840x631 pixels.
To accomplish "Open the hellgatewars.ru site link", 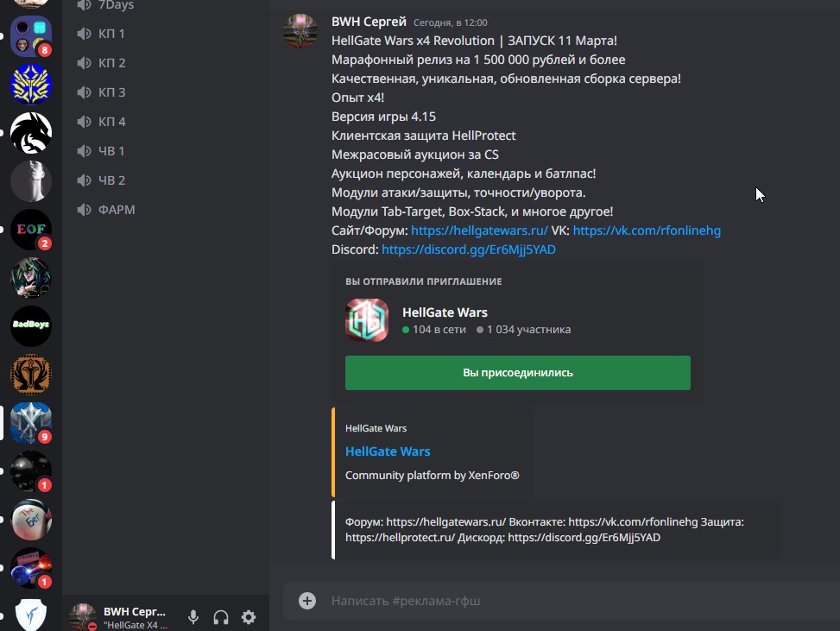I will 479,230.
